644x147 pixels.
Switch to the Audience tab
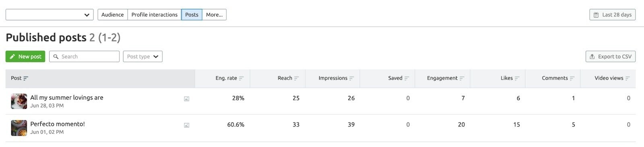[x=113, y=15]
